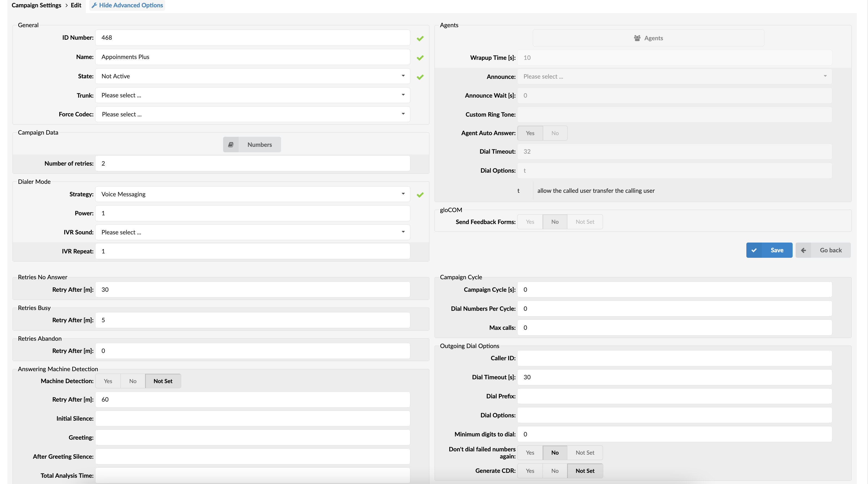Open the Force Codec dropdown menu
The image size is (868, 484).
click(253, 114)
